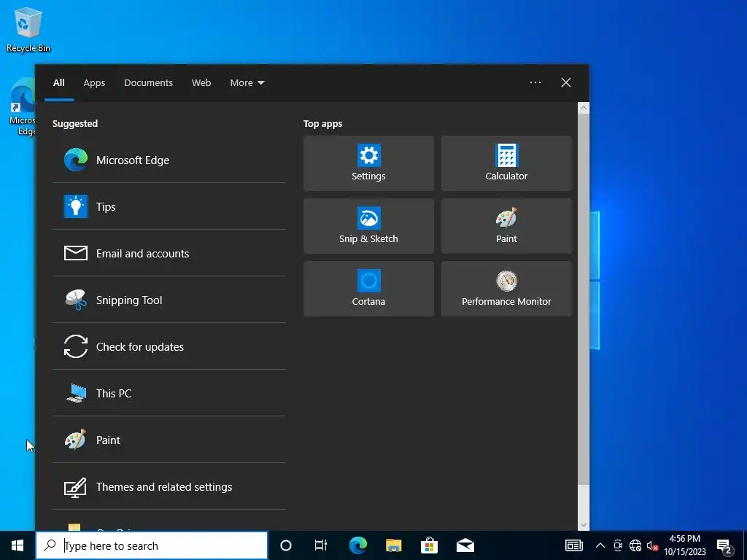Launch Paint tile in Top apps
Viewport: 747px width, 560px height.
(x=506, y=226)
